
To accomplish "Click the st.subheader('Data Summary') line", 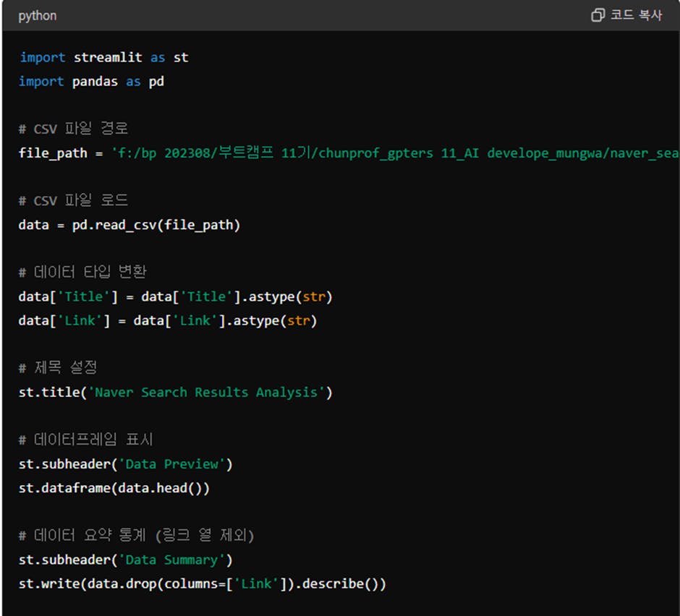I will pyautogui.click(x=126, y=560).
